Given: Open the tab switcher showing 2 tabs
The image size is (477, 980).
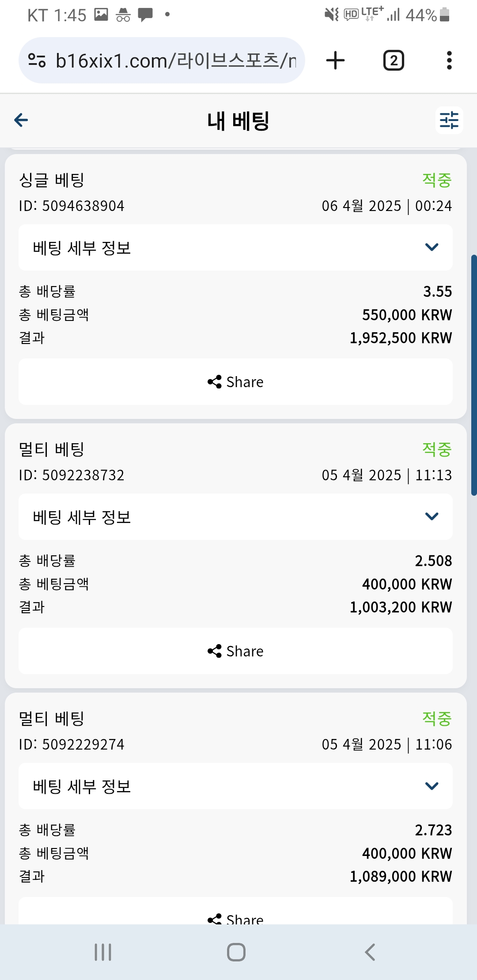Looking at the screenshot, I should 394,60.
